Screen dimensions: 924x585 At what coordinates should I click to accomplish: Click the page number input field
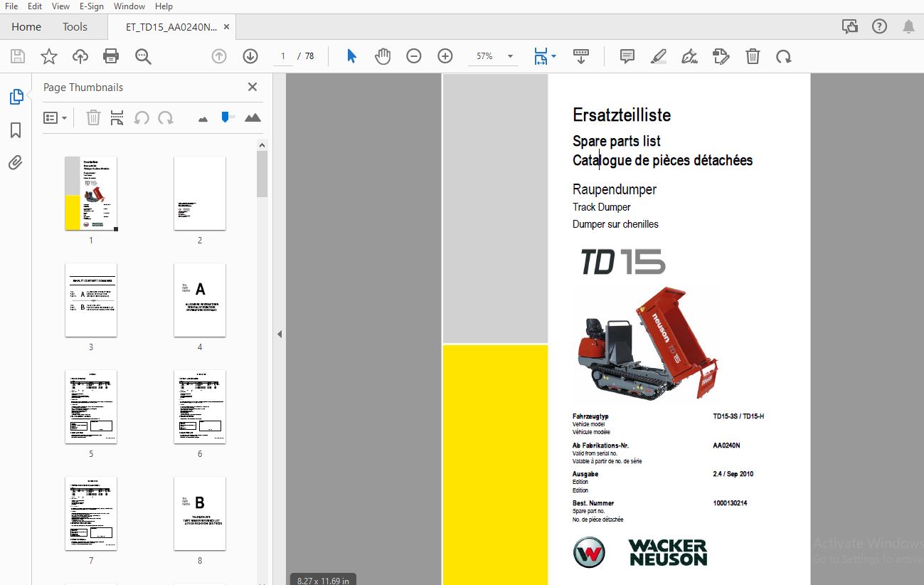pyautogui.click(x=283, y=56)
